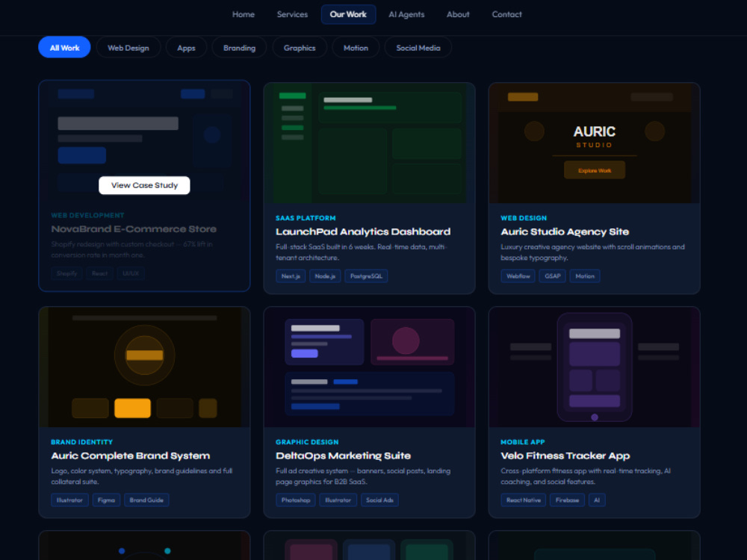Click the Firebase tag
Viewport: 747px width, 560px height.
click(x=567, y=500)
